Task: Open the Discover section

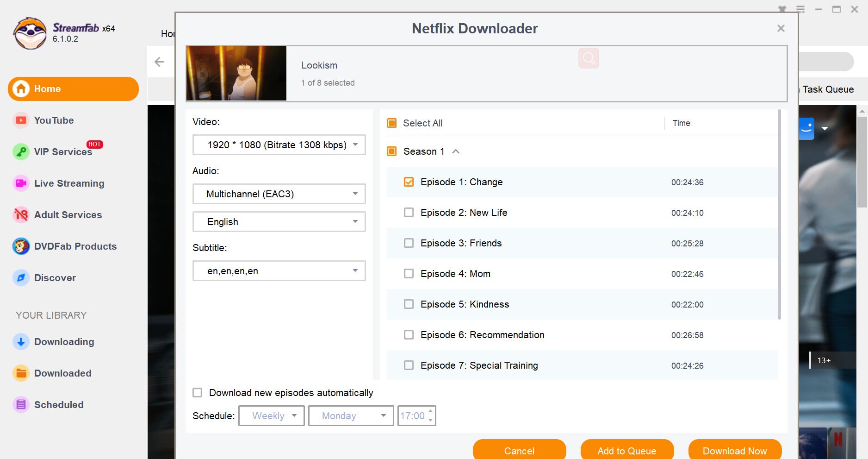Action: coord(55,277)
